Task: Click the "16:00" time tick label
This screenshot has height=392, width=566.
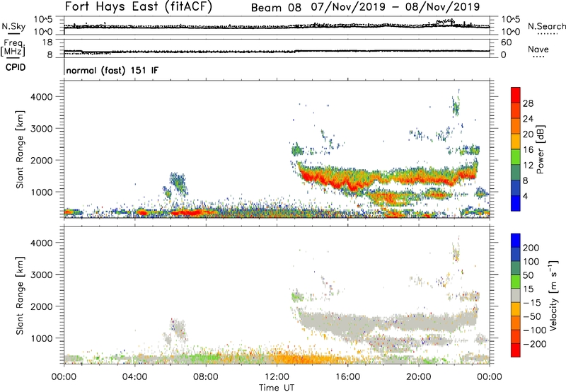Action: click(x=347, y=377)
